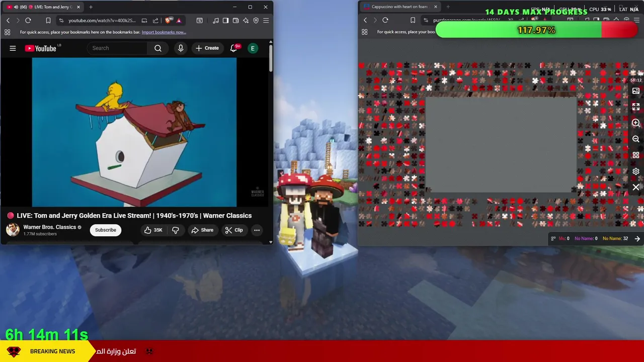Viewport: 644px width, 362px height.
Task: Toggle the sidebar panel icon in YouTube window
Action: tap(225, 21)
